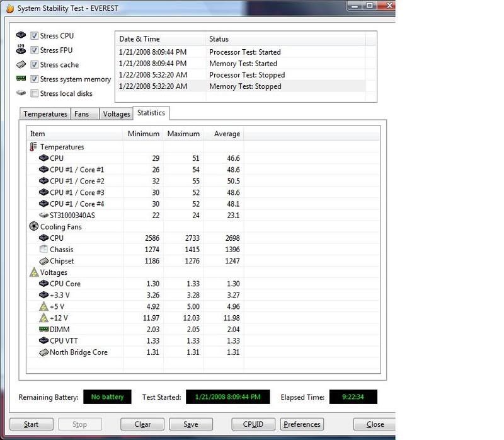Open Preferences
504x440 pixels.
(302, 425)
